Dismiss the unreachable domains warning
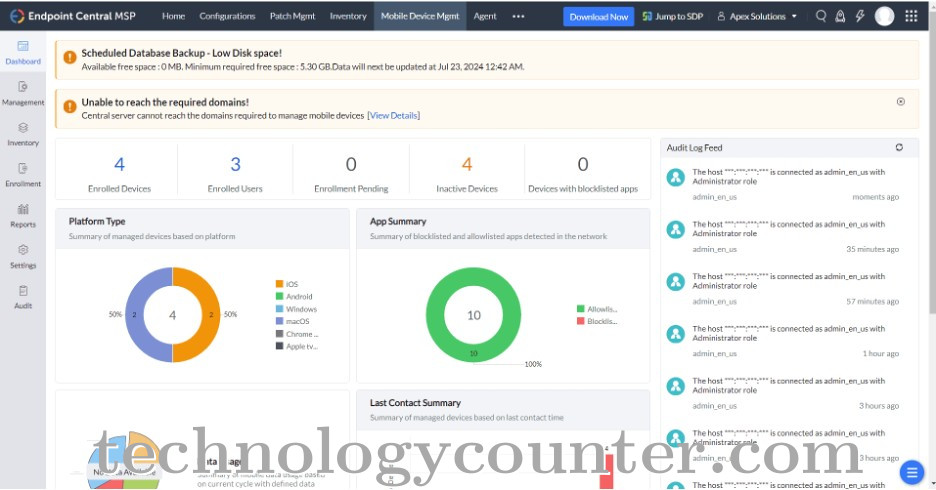 pos(901,101)
